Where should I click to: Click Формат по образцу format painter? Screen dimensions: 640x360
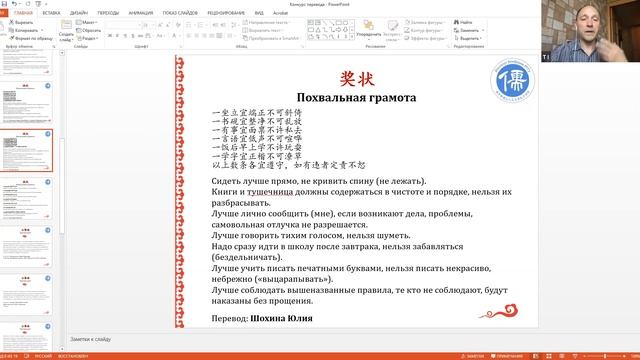click(x=31, y=38)
